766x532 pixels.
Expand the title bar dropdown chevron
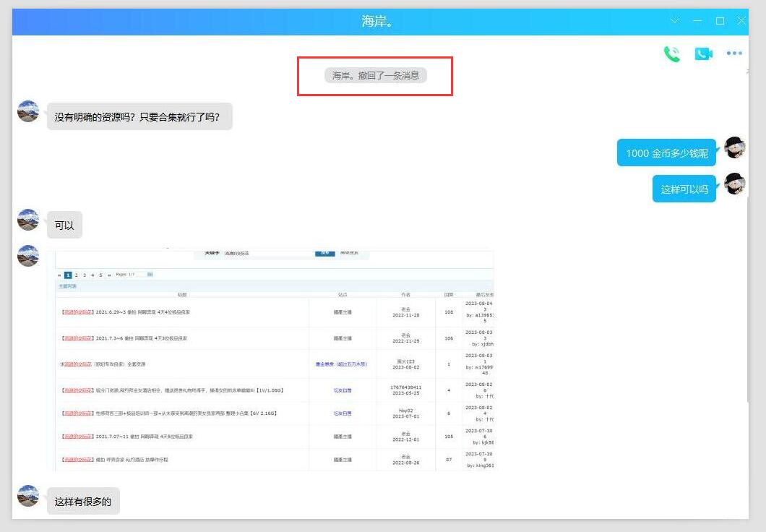coord(675,22)
